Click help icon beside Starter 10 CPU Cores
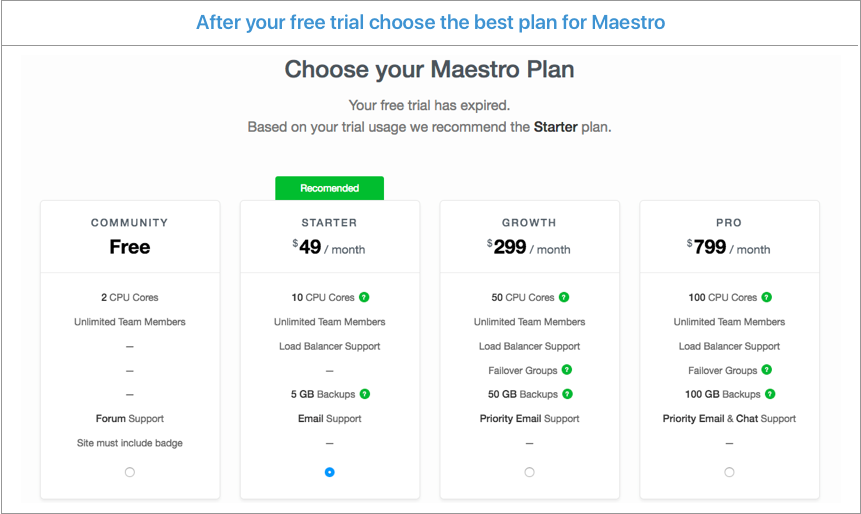861x514 pixels. pos(365,297)
